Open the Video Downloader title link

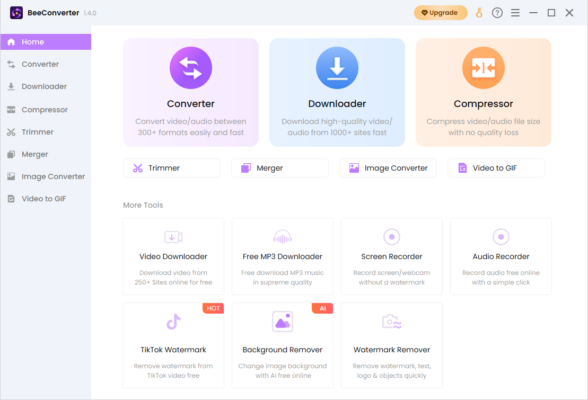click(173, 256)
